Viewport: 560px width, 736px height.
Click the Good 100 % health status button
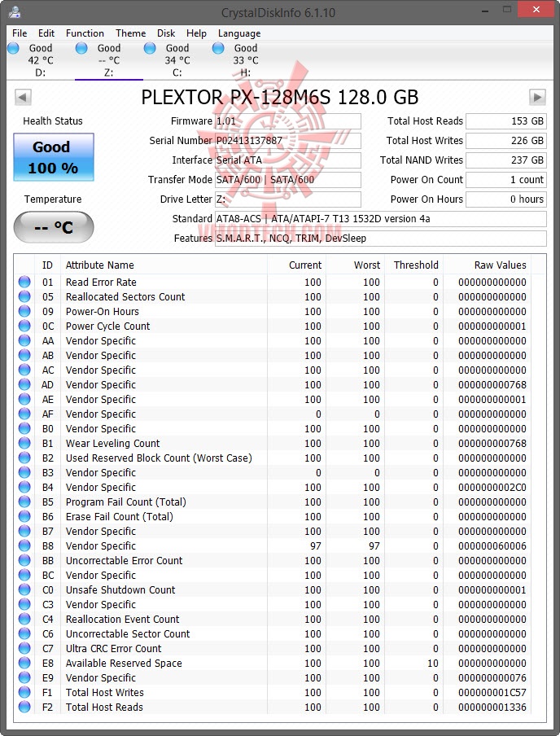(x=54, y=157)
